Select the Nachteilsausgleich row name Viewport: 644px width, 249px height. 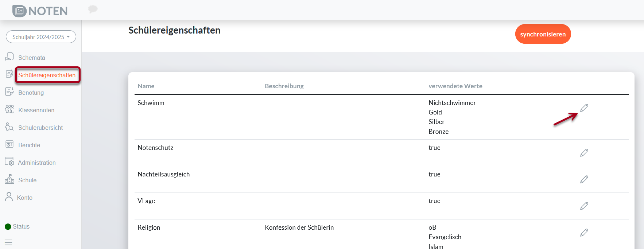[x=164, y=174]
